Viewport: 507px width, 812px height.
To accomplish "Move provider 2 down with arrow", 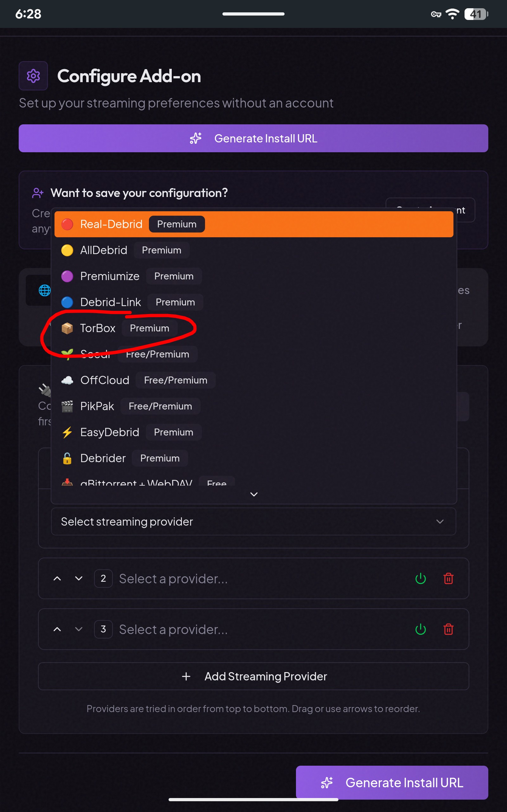I will tap(79, 579).
